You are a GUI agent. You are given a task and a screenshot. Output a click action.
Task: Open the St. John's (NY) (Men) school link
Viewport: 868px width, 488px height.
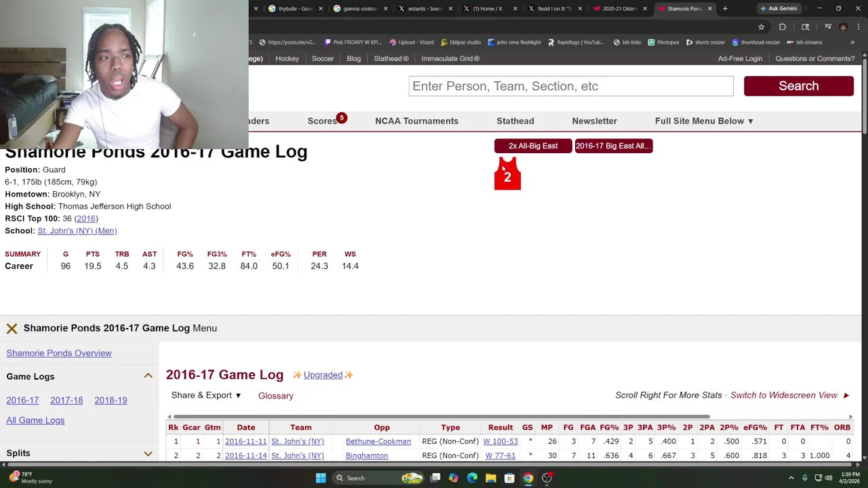coord(77,230)
